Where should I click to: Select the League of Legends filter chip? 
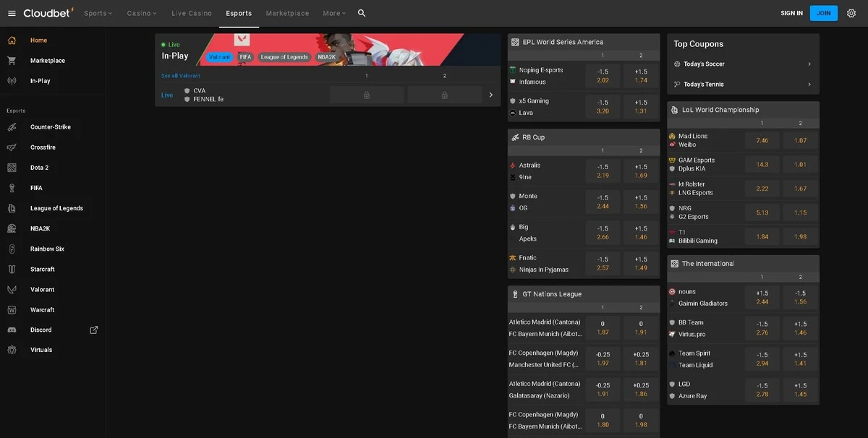pyautogui.click(x=284, y=57)
